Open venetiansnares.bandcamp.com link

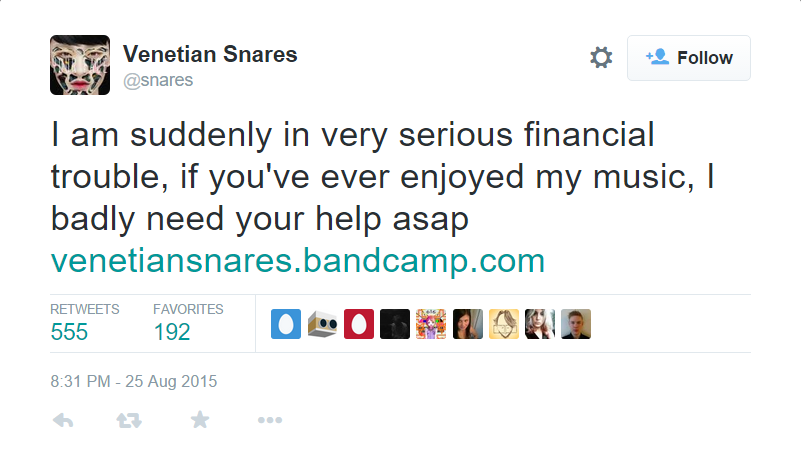(x=297, y=261)
